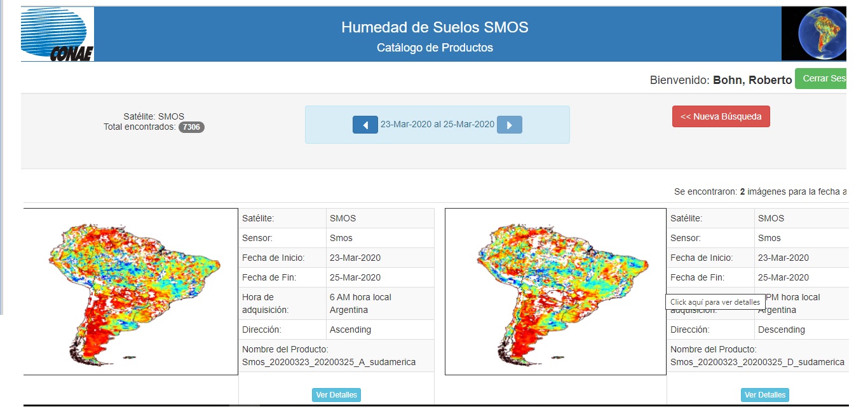Click the 'Humedad de Suelos SMOS' page title
The width and height of the screenshot is (868, 416).
pyautogui.click(x=435, y=27)
